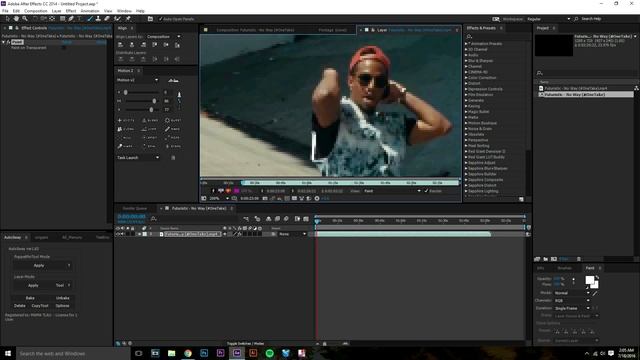640x360 pixels.
Task: Select the Selection arrow tool
Action: tap(7, 19)
